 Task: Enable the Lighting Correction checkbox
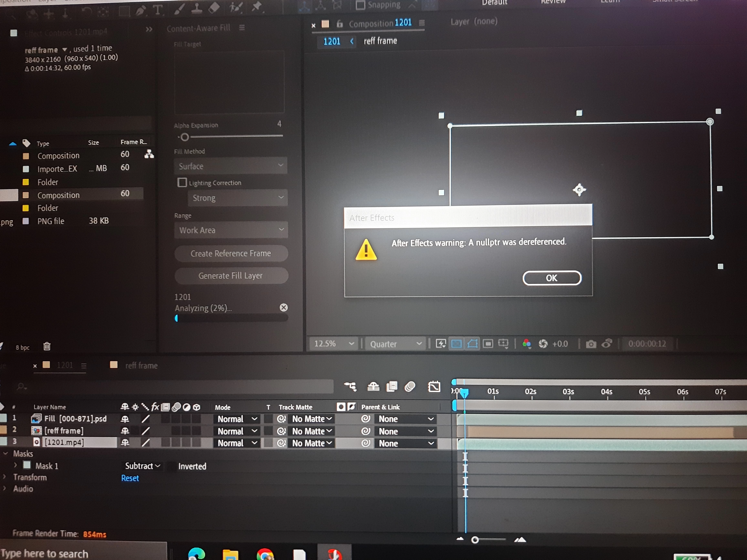pyautogui.click(x=182, y=183)
